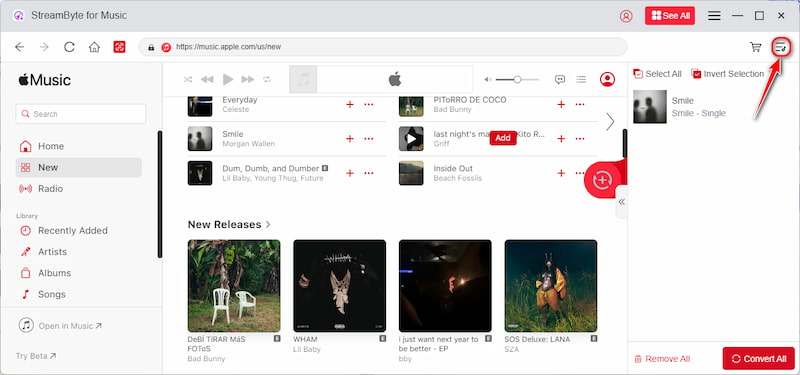Expand New Releases section chevron
The image size is (800, 375).
268,224
